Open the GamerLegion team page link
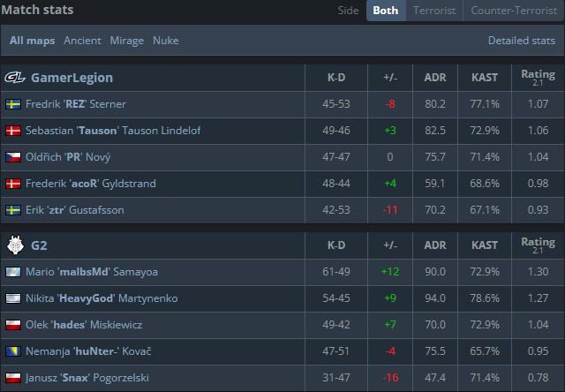Viewport: 565px width, 392px height. [x=72, y=78]
